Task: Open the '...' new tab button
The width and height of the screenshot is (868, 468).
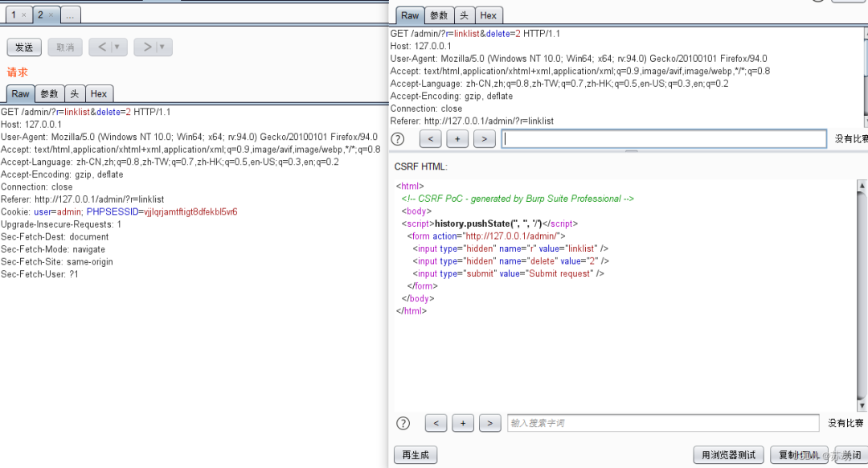Action: [70, 15]
